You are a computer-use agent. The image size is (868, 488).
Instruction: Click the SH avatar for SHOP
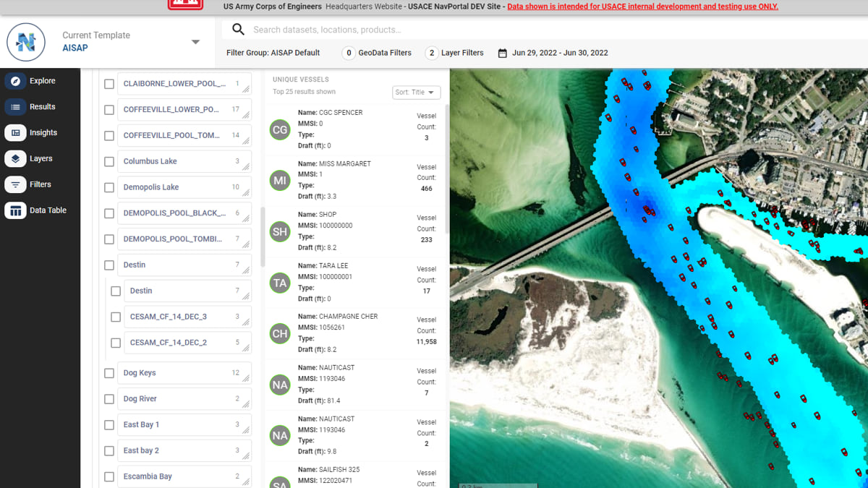coord(280,231)
